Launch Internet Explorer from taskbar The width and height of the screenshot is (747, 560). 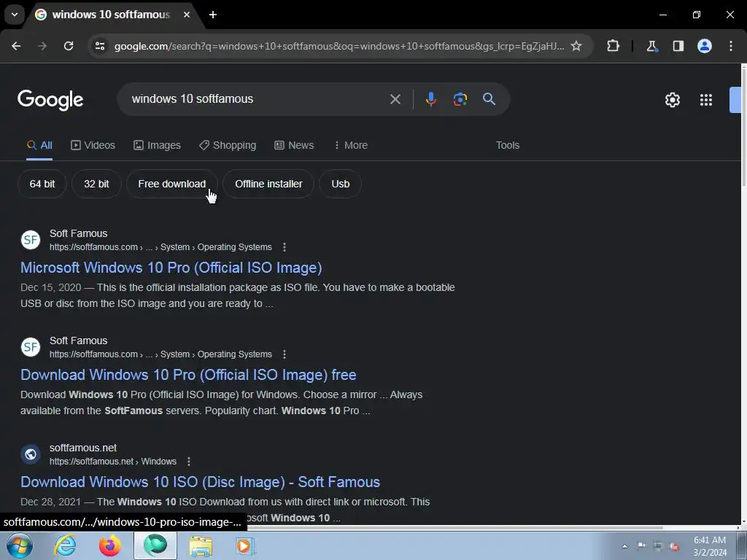65,545
